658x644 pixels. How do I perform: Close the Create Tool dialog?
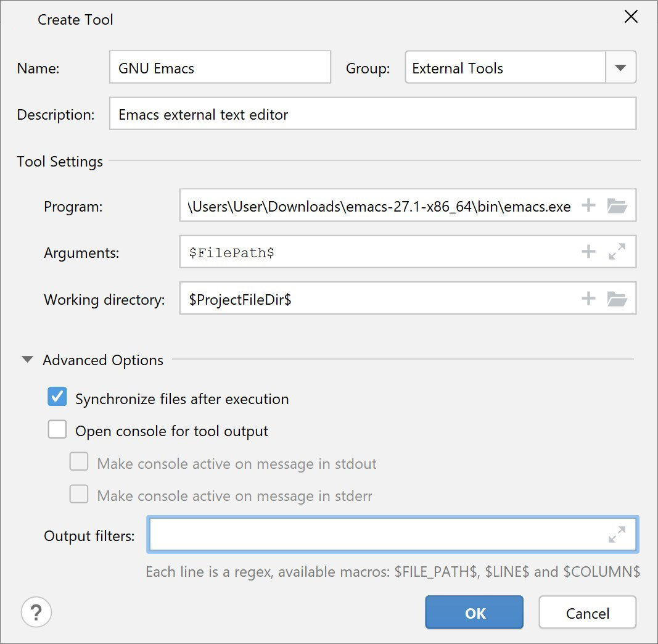(x=631, y=17)
